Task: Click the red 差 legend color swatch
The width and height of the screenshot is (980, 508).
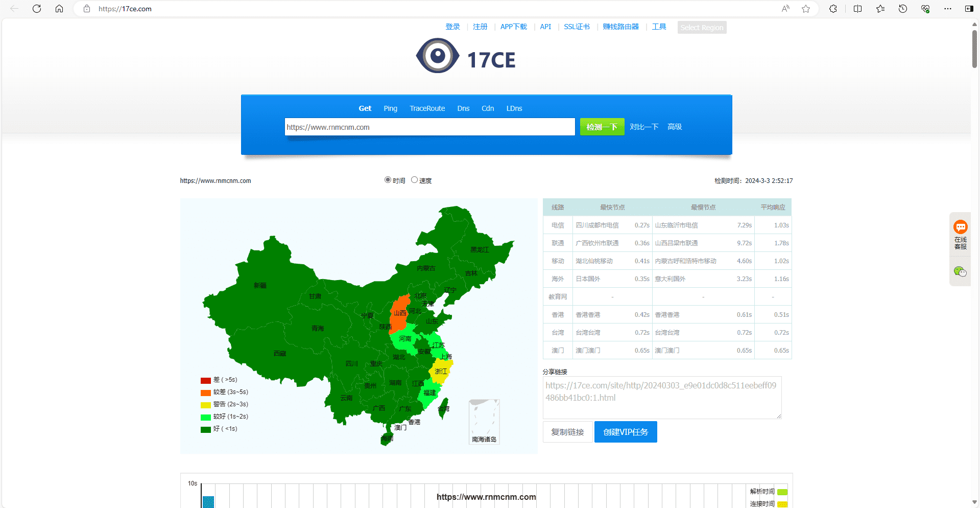Action: (x=205, y=380)
